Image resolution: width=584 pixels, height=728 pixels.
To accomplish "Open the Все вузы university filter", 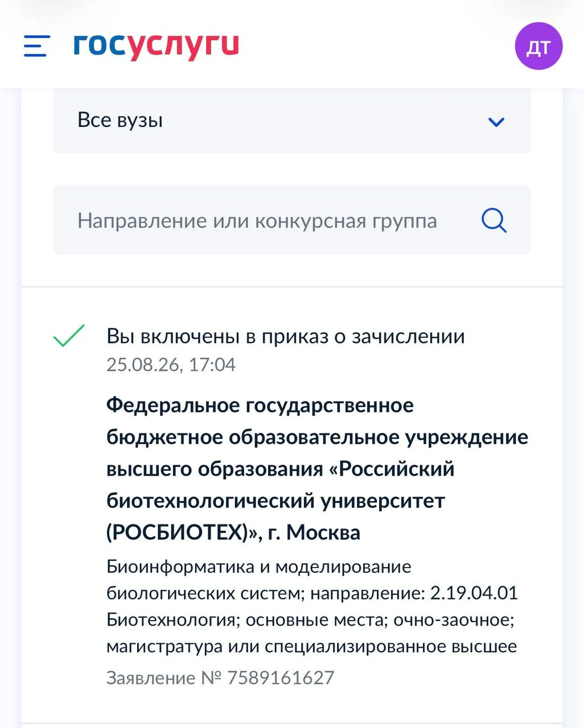I will [292, 121].
